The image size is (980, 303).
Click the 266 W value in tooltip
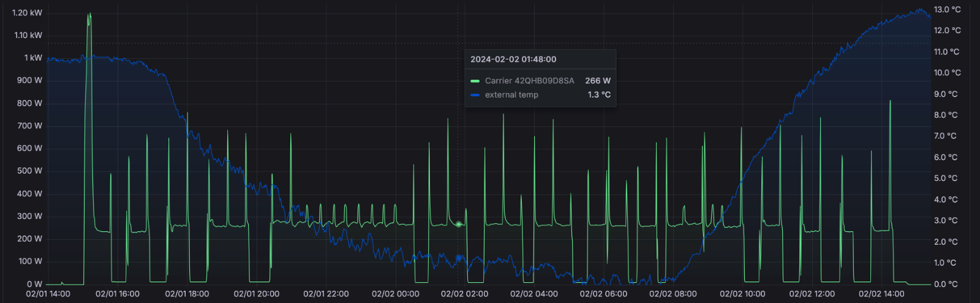pos(598,81)
